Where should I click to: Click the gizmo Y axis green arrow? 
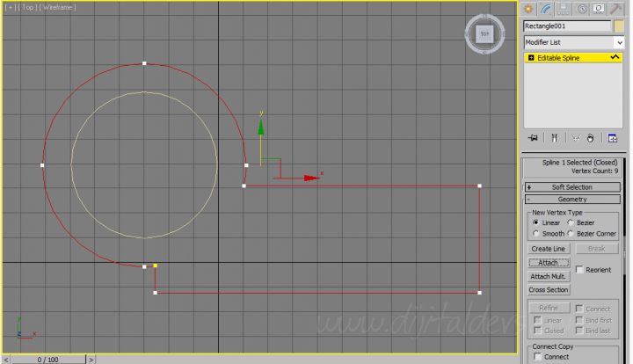[261, 127]
